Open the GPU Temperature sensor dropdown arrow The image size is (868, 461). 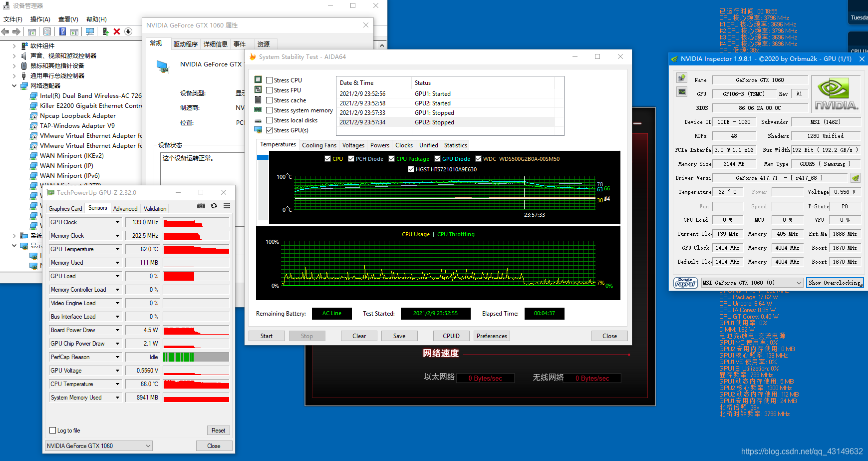(118, 249)
